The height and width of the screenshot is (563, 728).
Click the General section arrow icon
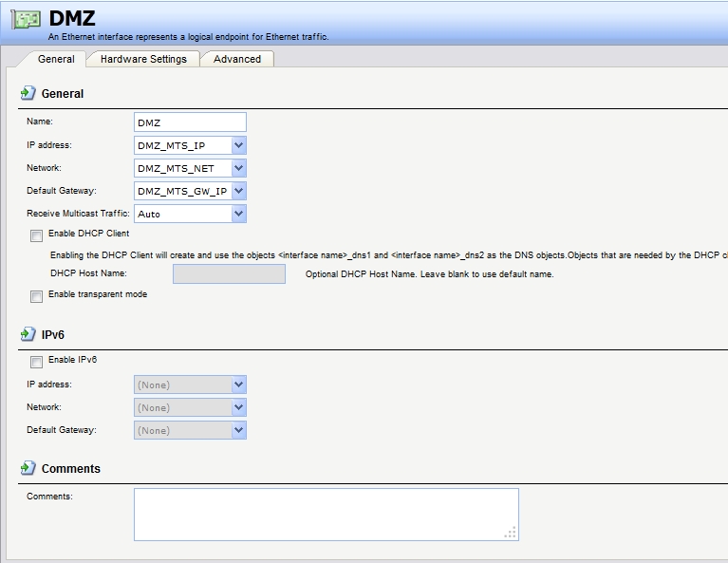28,94
